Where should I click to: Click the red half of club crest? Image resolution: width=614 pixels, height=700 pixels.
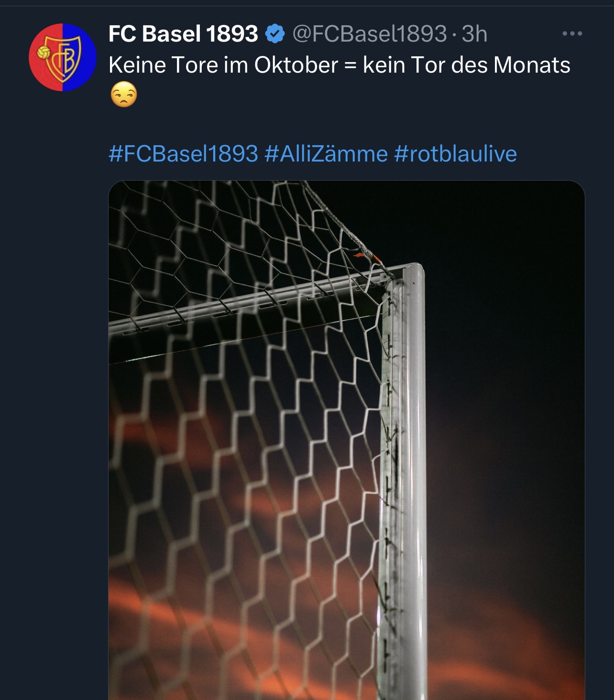tap(45, 57)
